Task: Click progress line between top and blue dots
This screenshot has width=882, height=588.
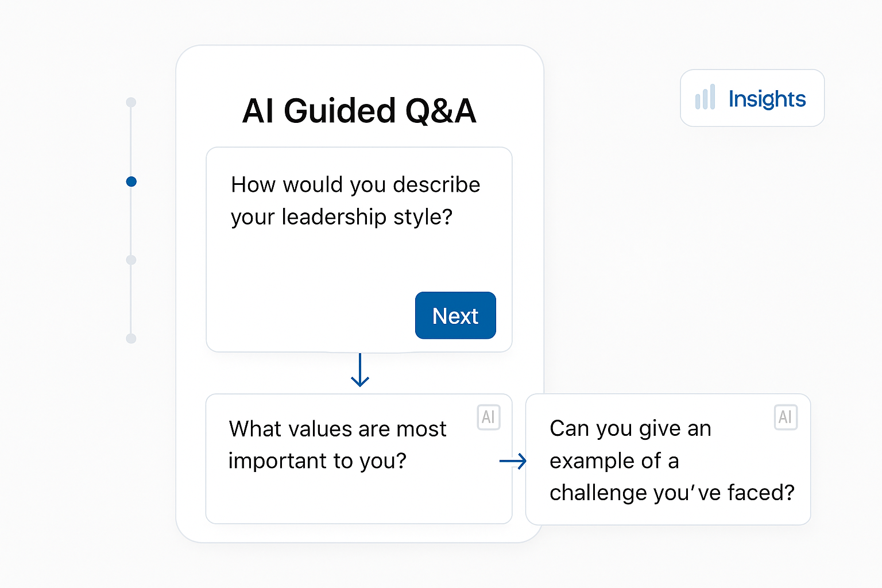Action: (x=131, y=142)
